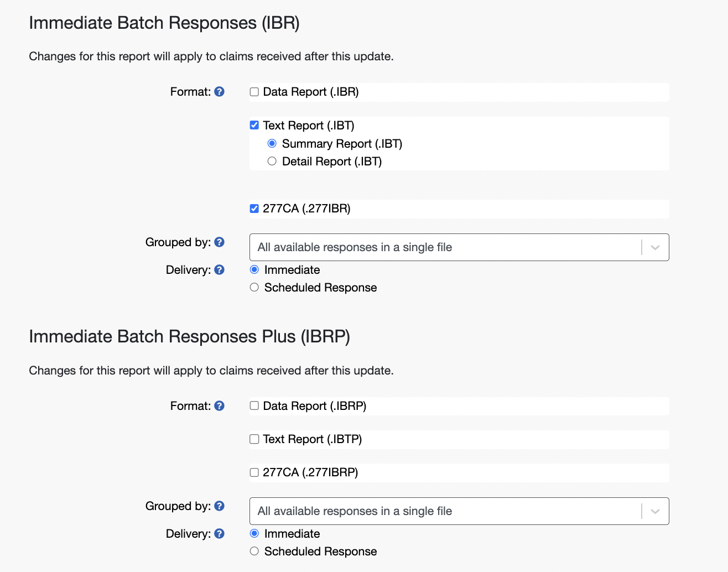Click help icon beside IBRP Grouped by

point(219,506)
